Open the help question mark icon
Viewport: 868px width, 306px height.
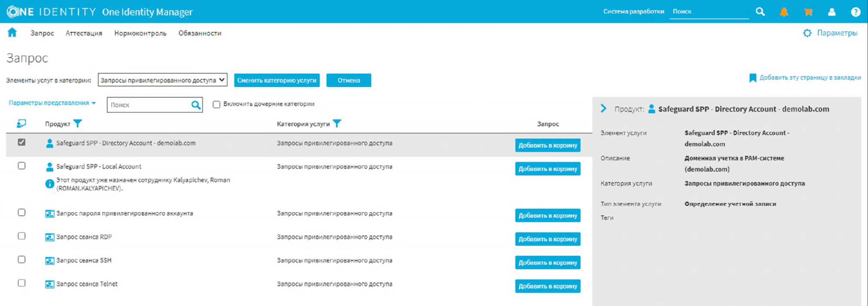point(855,12)
